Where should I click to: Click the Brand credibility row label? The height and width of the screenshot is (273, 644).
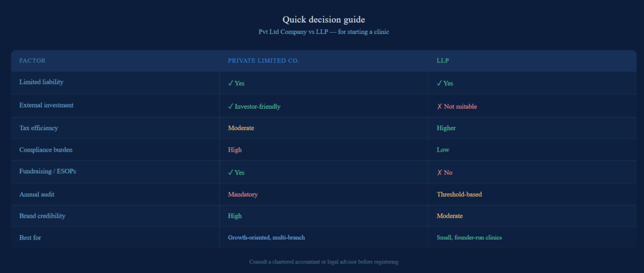(x=42, y=216)
